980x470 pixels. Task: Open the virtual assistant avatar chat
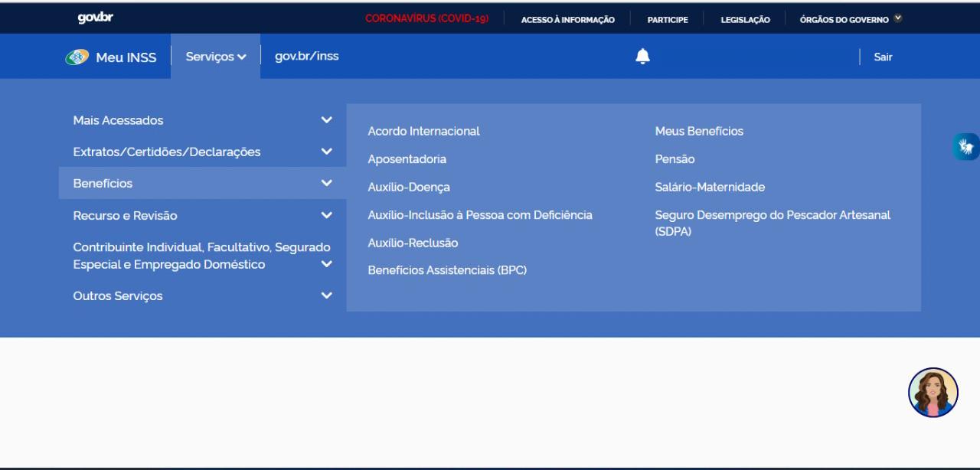coord(933,393)
